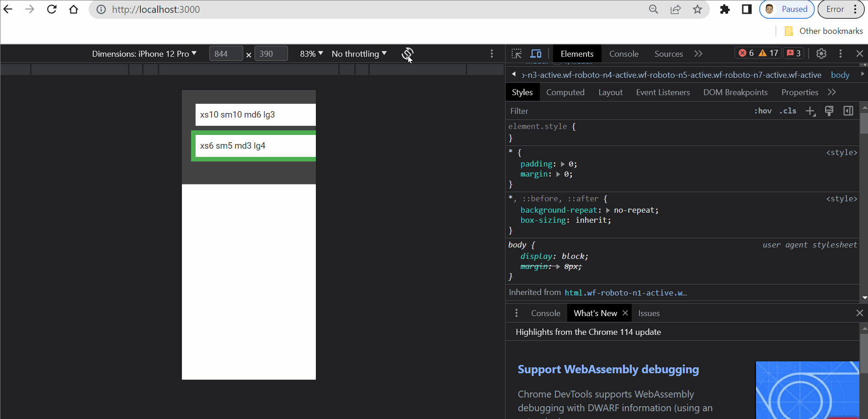Open DevTools settings gear
868x419 pixels.
tap(821, 54)
